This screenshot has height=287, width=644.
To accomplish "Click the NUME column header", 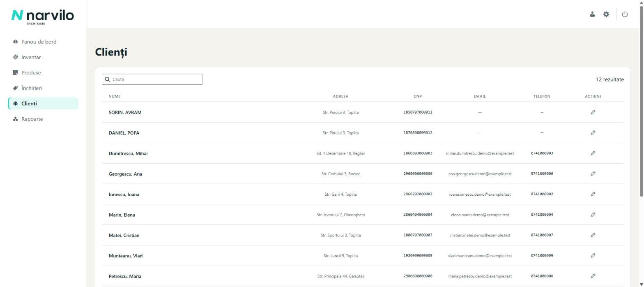I will (x=115, y=96).
